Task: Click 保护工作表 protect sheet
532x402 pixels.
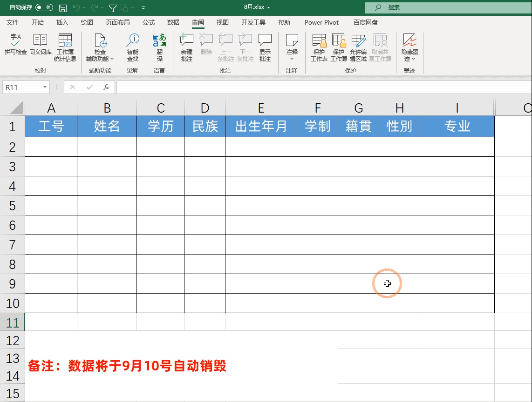Action: tap(319, 47)
